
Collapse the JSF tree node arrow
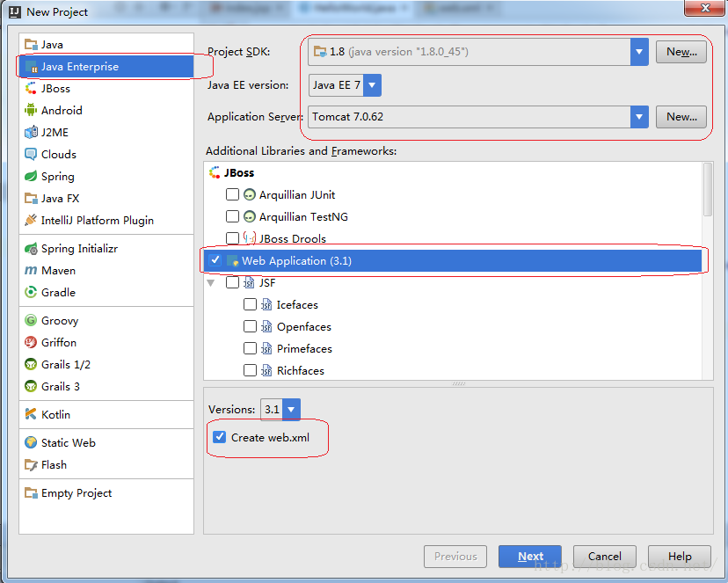click(x=211, y=282)
